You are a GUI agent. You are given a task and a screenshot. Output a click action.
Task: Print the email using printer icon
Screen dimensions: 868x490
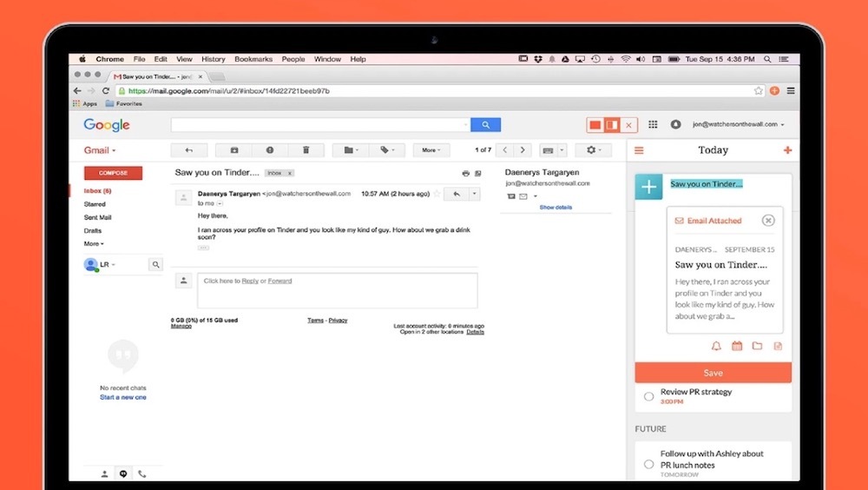click(465, 174)
